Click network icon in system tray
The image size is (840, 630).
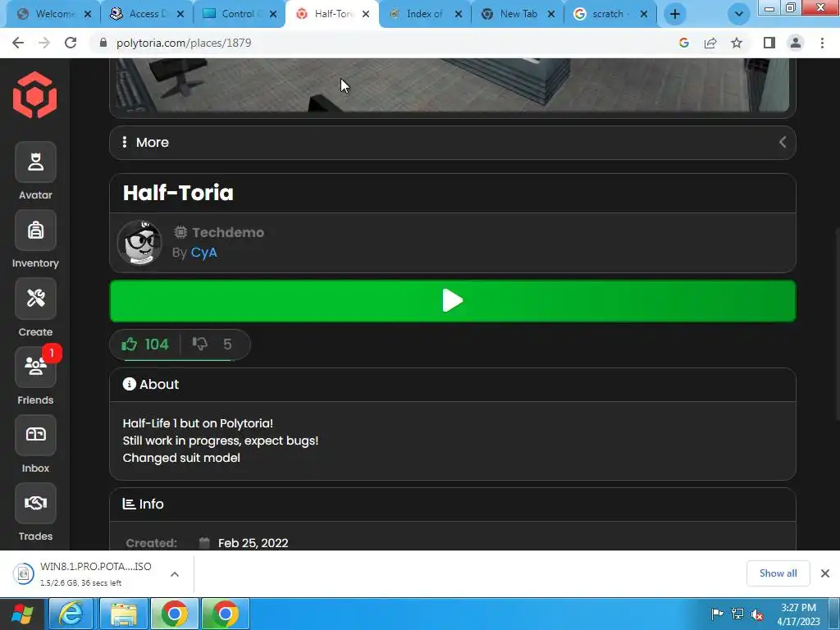coord(737,614)
